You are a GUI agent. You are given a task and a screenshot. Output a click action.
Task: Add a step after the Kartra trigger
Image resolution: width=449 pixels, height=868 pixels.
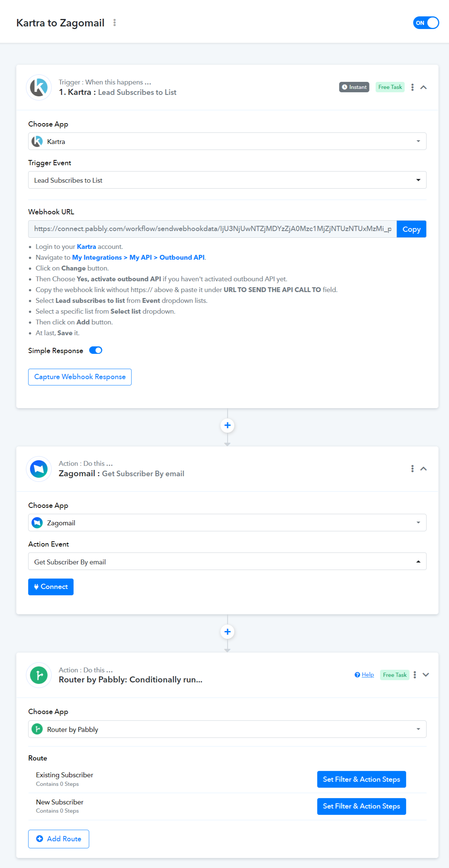click(227, 425)
